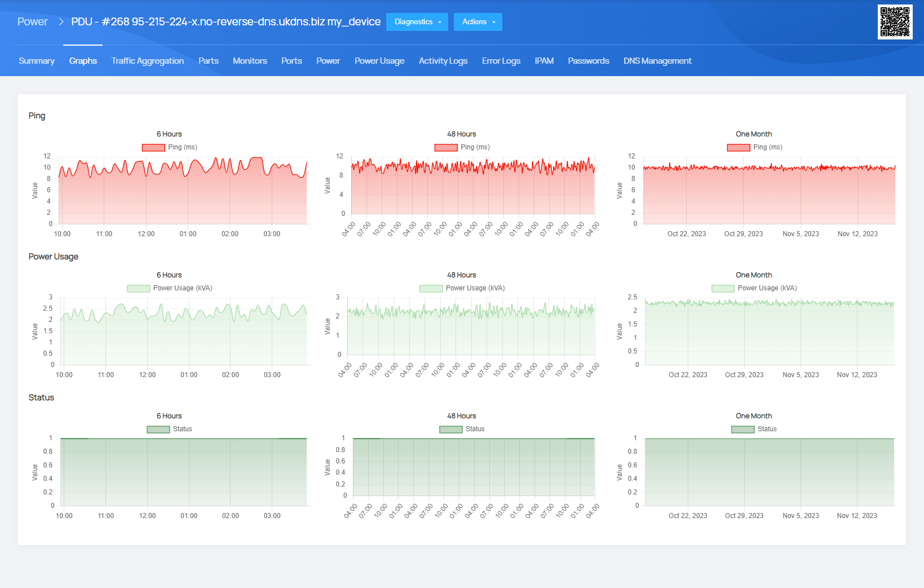Open the Error Logs tab

click(x=501, y=61)
